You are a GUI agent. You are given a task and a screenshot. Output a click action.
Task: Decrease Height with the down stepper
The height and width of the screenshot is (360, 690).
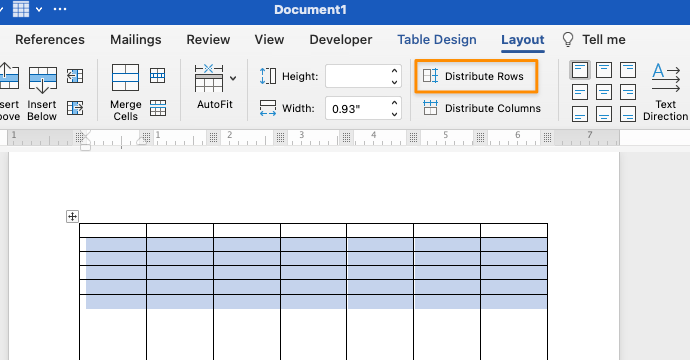point(394,82)
